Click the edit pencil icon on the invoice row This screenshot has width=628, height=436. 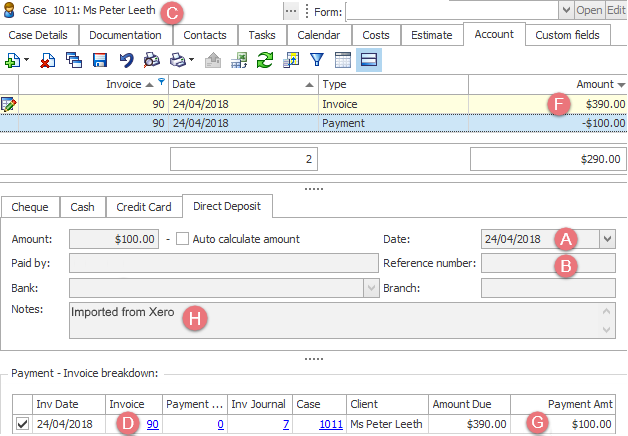pos(9,104)
